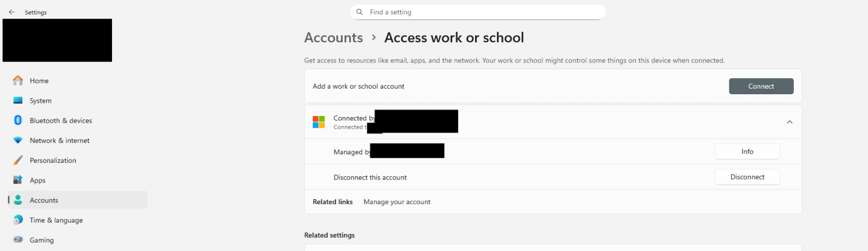Click Disconnect for this account

coord(747,177)
